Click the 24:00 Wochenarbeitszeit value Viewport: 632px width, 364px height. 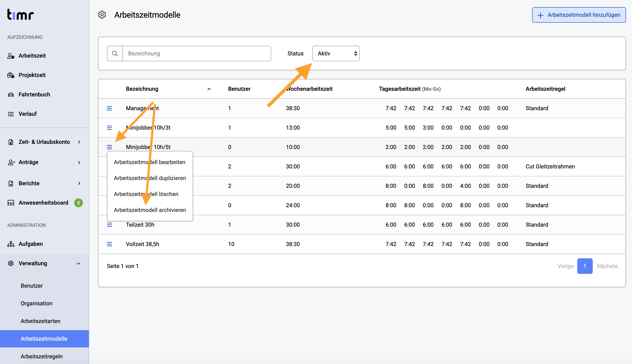pyautogui.click(x=293, y=205)
